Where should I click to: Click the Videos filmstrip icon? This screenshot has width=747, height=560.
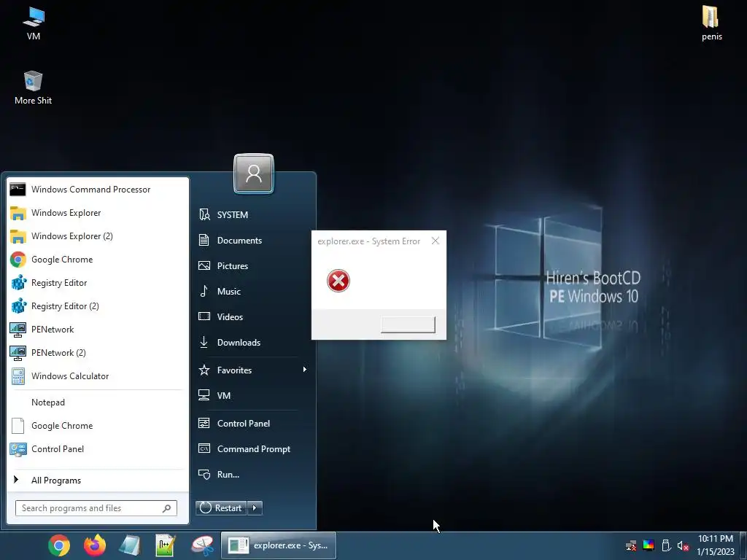[x=204, y=316]
